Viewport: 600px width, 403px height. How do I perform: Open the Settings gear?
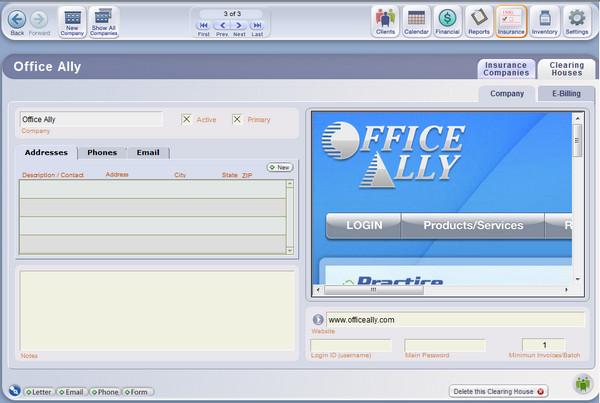[577, 21]
